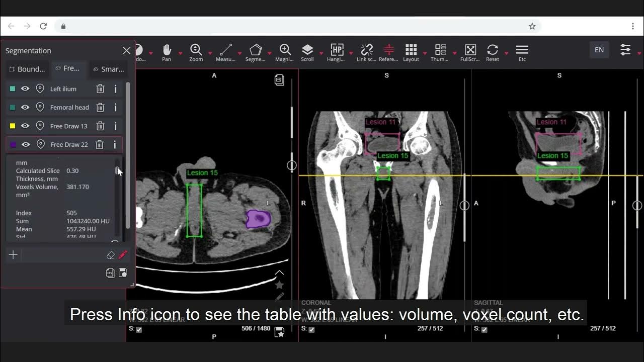Open the Layout grid tool
Image resolution: width=644 pixels, height=362 pixels.
tap(411, 52)
